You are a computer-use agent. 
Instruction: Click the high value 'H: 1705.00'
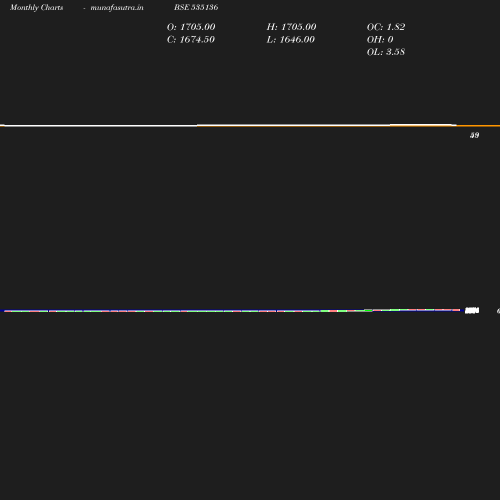click(291, 27)
